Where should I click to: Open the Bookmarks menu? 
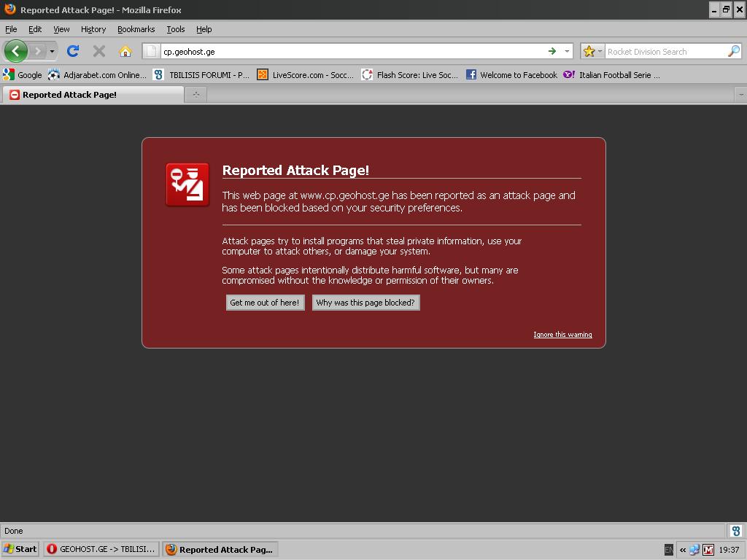pyautogui.click(x=136, y=29)
